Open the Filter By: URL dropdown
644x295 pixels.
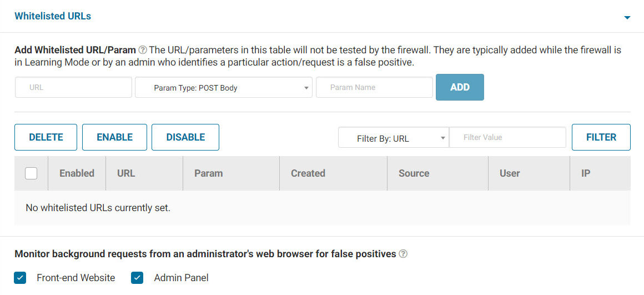click(x=393, y=138)
